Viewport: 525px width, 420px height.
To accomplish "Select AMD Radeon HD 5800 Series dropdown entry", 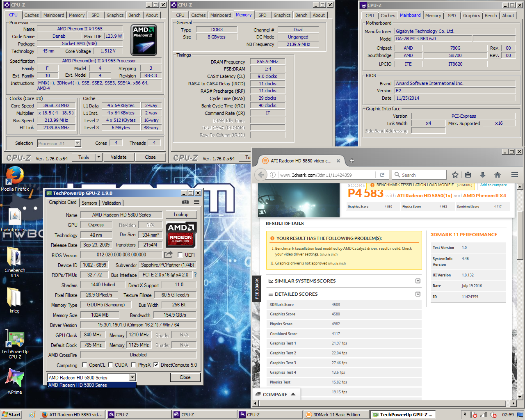I will [92, 385].
